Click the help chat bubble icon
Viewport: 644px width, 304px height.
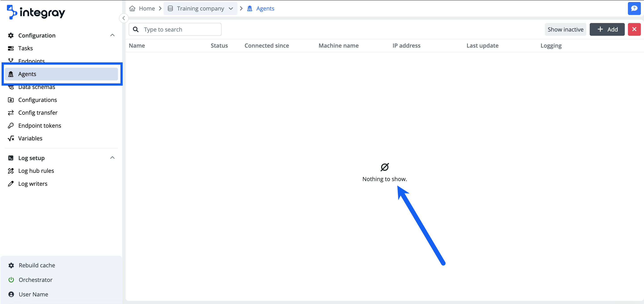pyautogui.click(x=634, y=8)
